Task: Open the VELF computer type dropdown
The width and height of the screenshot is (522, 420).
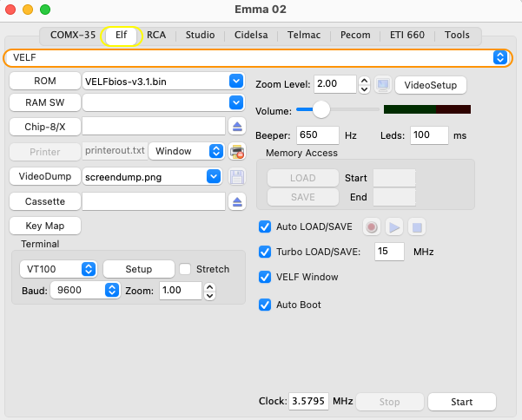Action: (499, 57)
